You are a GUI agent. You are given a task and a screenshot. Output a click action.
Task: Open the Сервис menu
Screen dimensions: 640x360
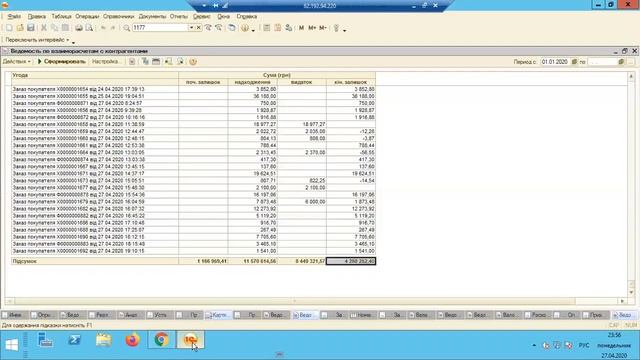202,16
